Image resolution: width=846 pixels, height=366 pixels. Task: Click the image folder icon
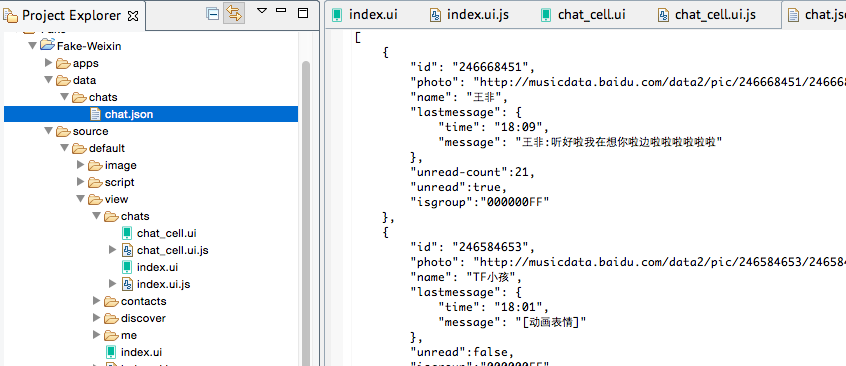click(95, 165)
